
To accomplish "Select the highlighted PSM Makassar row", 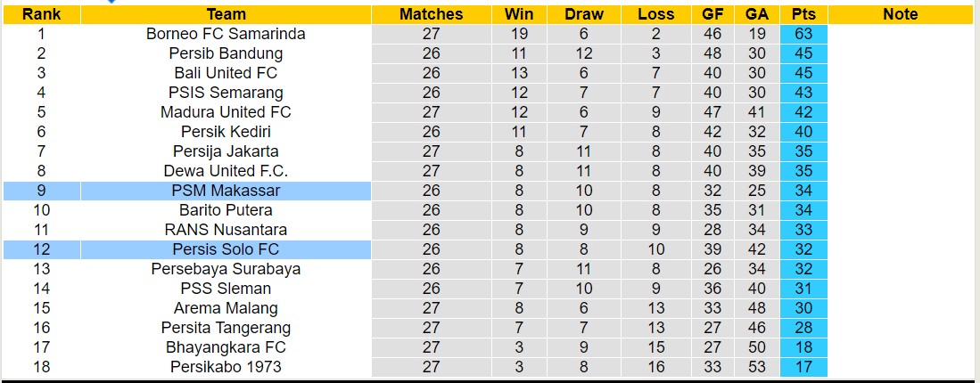I will coord(226,191).
